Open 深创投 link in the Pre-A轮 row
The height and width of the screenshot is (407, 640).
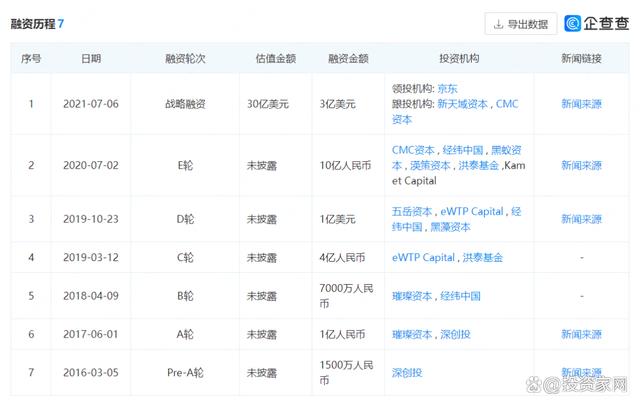point(407,373)
